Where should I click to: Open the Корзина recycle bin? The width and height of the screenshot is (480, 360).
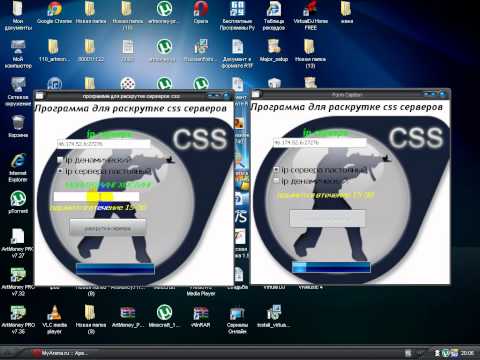(x=18, y=127)
